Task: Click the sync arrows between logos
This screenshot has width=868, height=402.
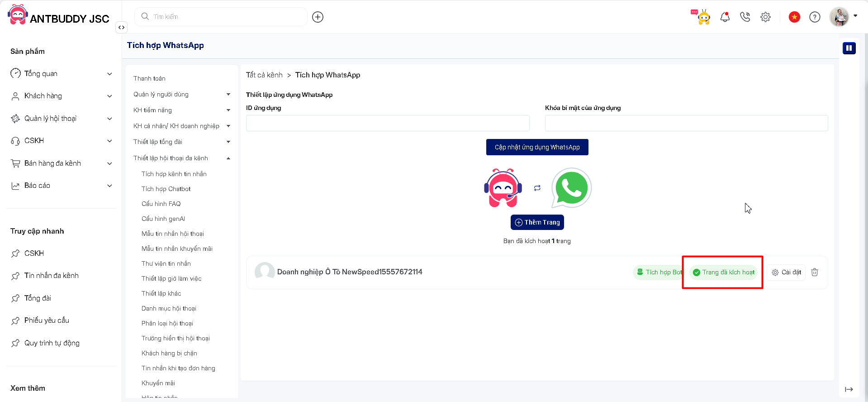Action: tap(537, 188)
